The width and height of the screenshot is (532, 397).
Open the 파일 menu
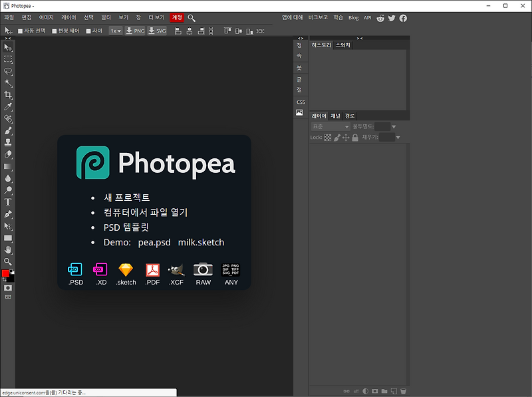pos(9,18)
